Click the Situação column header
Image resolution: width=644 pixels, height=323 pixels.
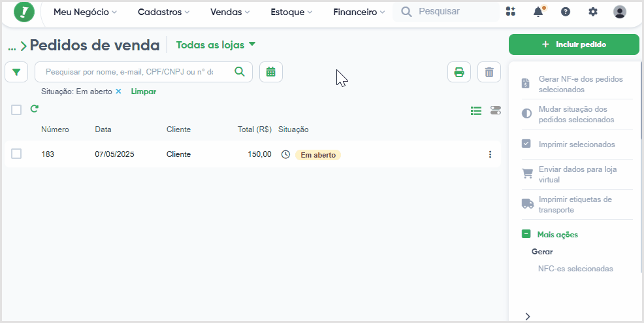pyautogui.click(x=293, y=129)
